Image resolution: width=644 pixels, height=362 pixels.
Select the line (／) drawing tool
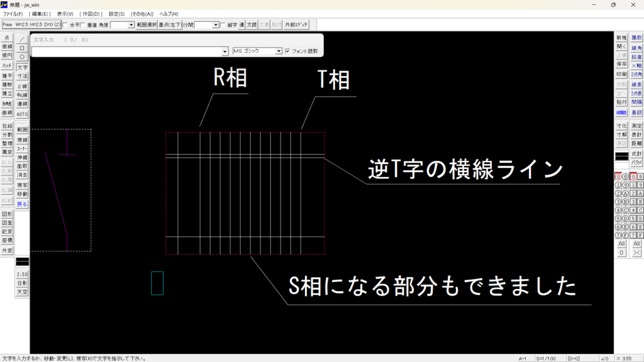coord(22,38)
